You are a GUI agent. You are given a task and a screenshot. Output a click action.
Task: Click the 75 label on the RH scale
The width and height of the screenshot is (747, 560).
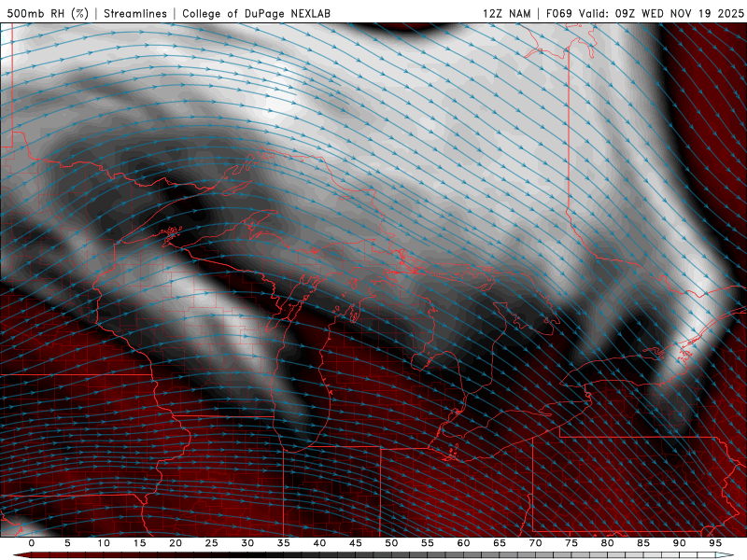point(571,543)
